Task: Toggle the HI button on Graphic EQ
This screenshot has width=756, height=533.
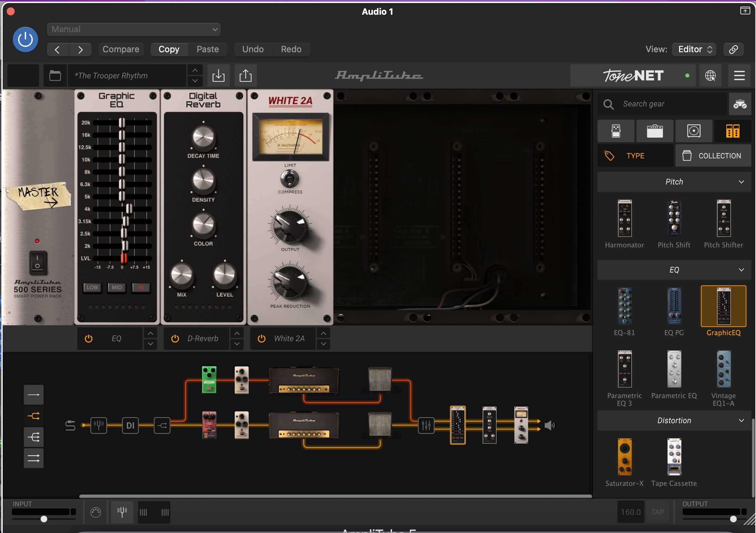Action: [x=141, y=287]
